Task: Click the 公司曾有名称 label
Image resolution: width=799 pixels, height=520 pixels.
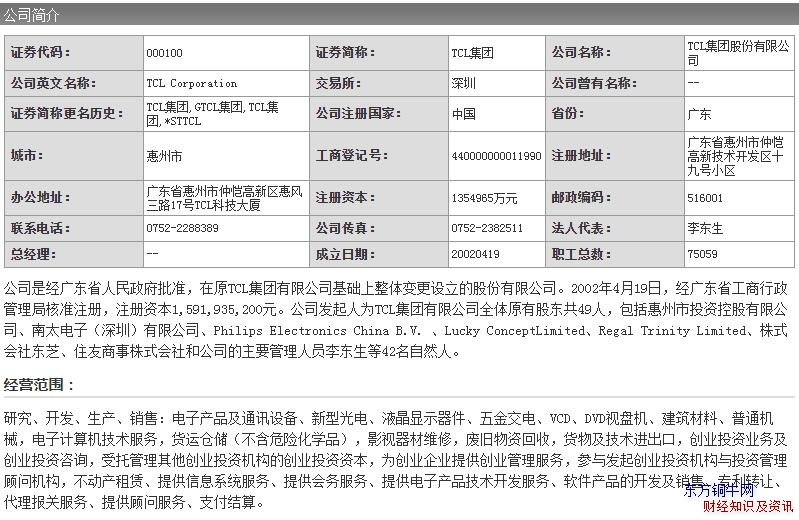Action: (594, 83)
